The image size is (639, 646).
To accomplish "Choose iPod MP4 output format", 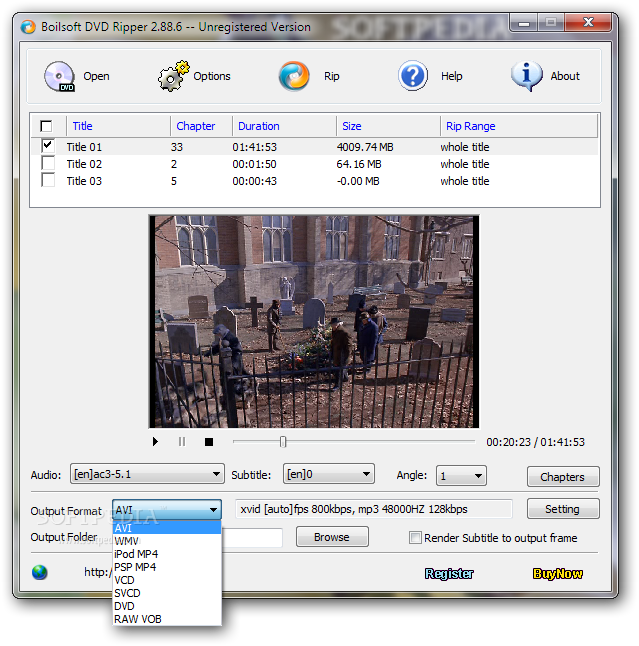I will (x=167, y=554).
